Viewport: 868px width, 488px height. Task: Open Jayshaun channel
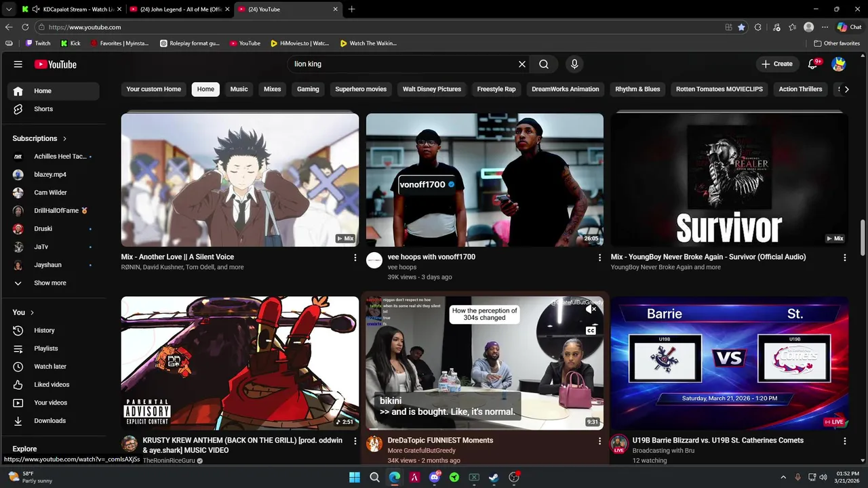point(54,265)
